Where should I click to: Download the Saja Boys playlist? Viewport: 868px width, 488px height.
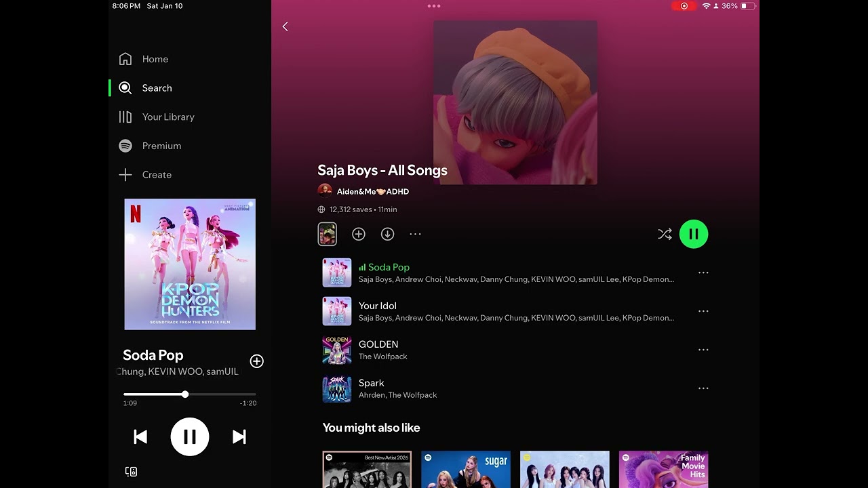pos(387,234)
